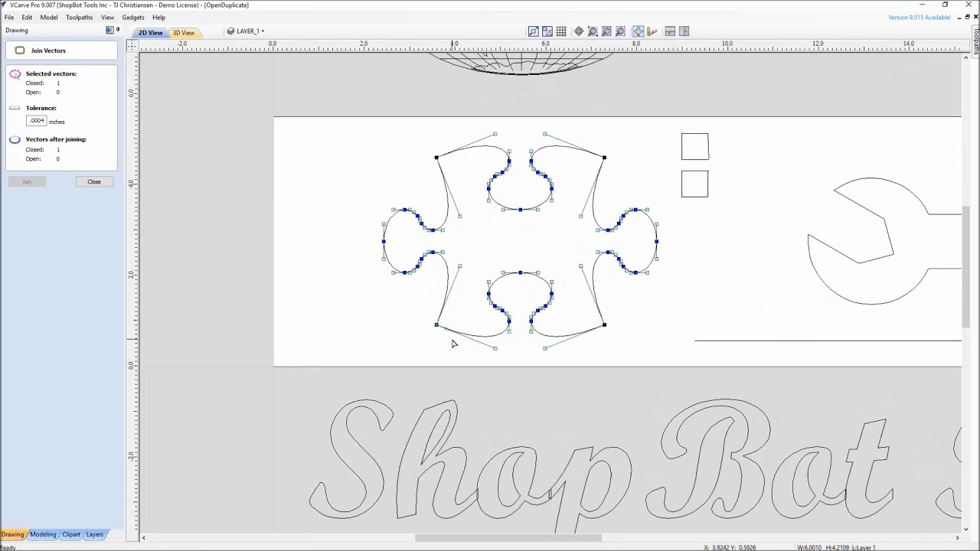Click the vertical scrollbar down arrow
This screenshot has height=551, width=980.
tap(967, 529)
